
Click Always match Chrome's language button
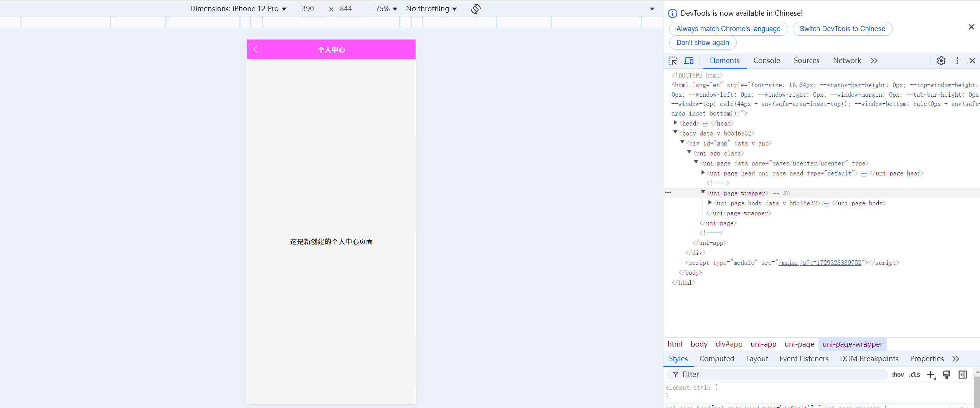(x=728, y=29)
